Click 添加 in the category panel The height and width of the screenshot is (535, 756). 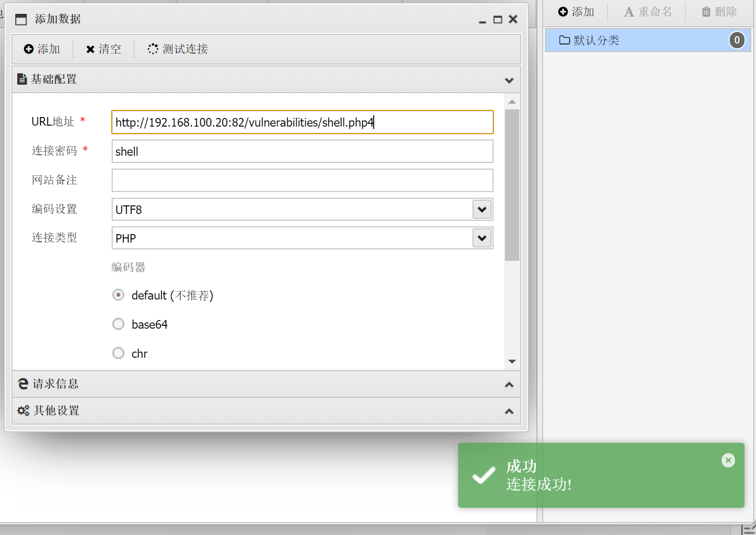coord(576,11)
